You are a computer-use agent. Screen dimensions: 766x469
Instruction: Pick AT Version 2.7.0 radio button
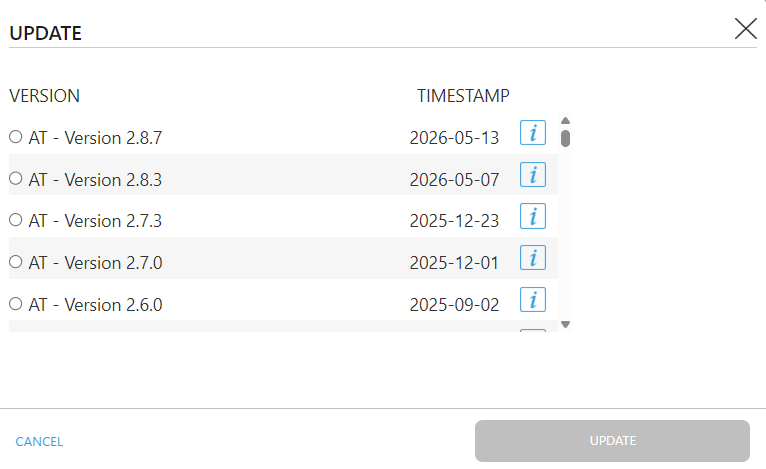pos(16,262)
